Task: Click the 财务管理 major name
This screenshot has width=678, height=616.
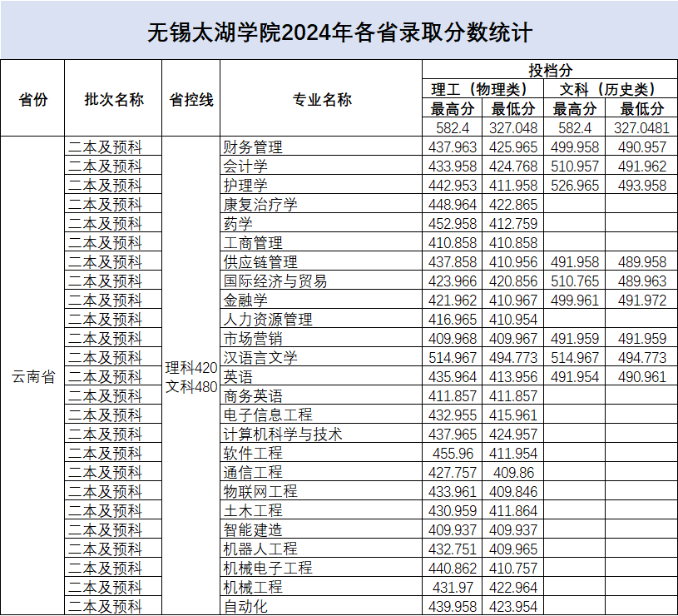Action: point(253,147)
